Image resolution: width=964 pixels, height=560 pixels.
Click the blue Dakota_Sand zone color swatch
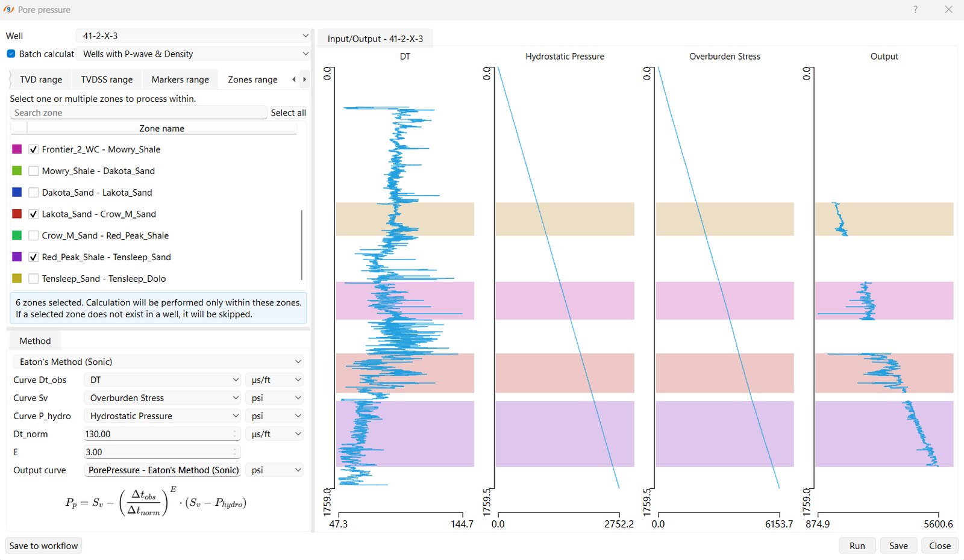click(x=17, y=193)
